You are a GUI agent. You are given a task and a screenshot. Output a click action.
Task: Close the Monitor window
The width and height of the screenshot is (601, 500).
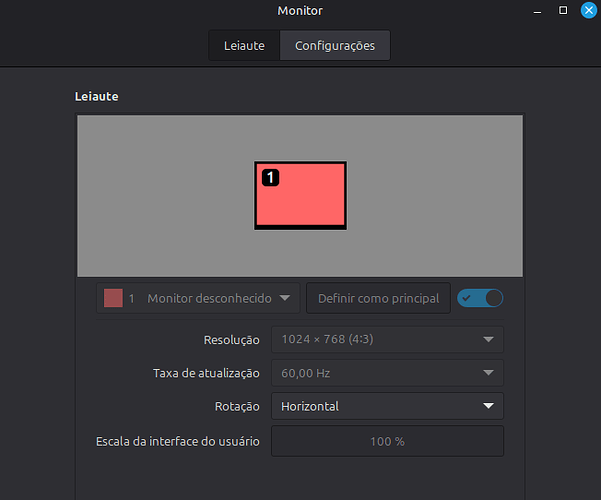coord(588,10)
